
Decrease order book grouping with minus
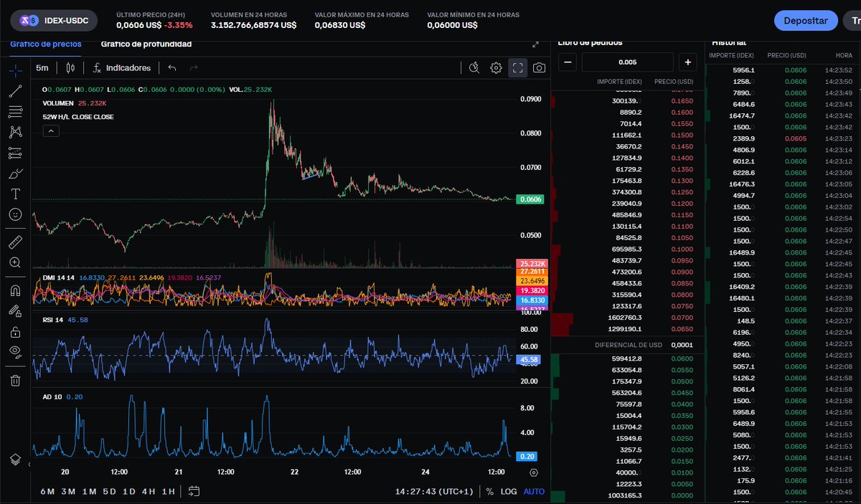(x=568, y=62)
